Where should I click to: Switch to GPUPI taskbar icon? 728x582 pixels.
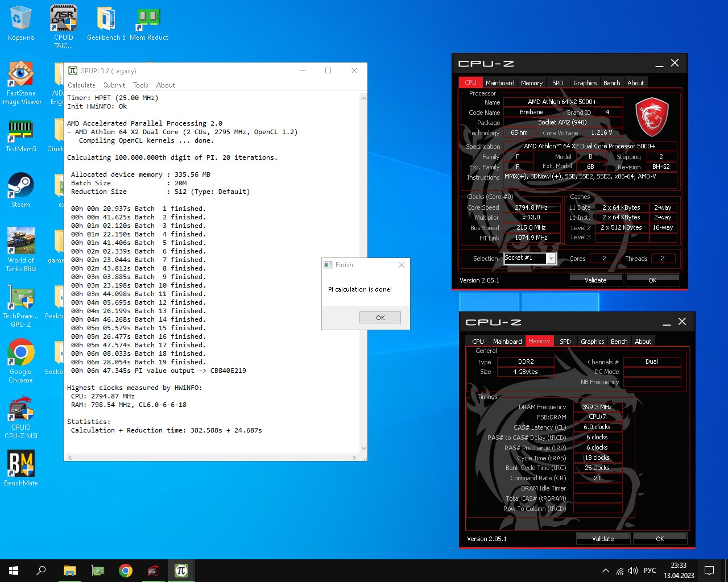pyautogui.click(x=181, y=571)
